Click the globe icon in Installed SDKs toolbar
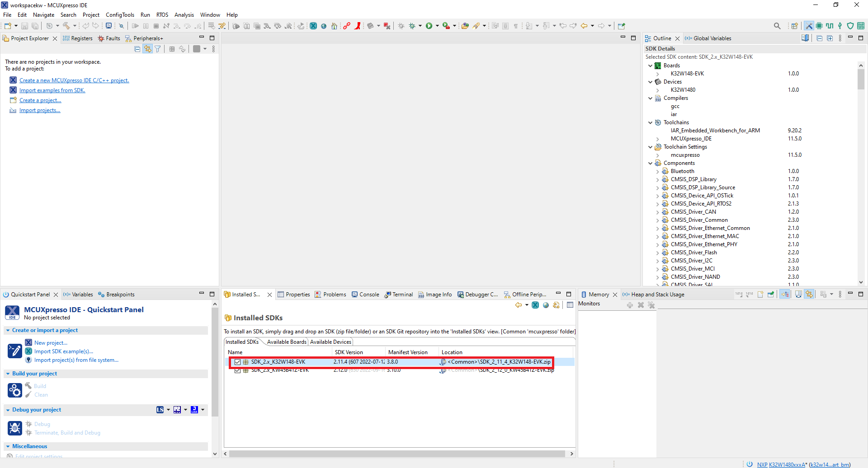The height and width of the screenshot is (468, 868). (546, 305)
